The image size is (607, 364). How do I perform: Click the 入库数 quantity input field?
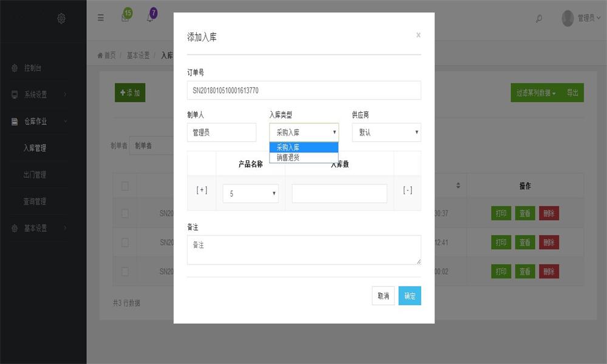[x=339, y=194]
